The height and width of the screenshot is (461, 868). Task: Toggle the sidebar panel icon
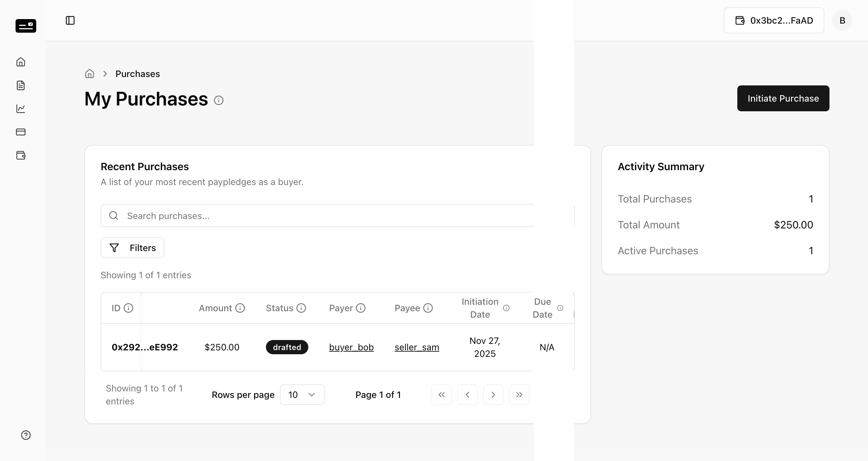(x=70, y=21)
